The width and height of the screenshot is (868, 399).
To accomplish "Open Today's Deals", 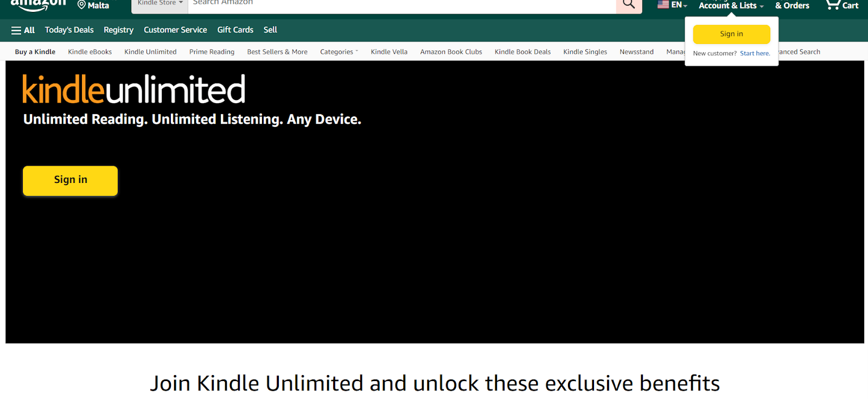I will [x=69, y=30].
